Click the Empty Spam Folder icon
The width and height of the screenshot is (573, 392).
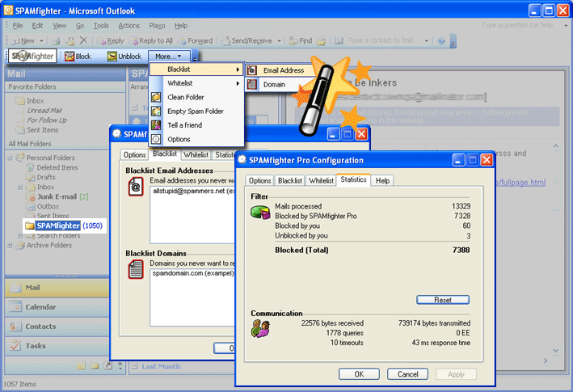coord(156,111)
